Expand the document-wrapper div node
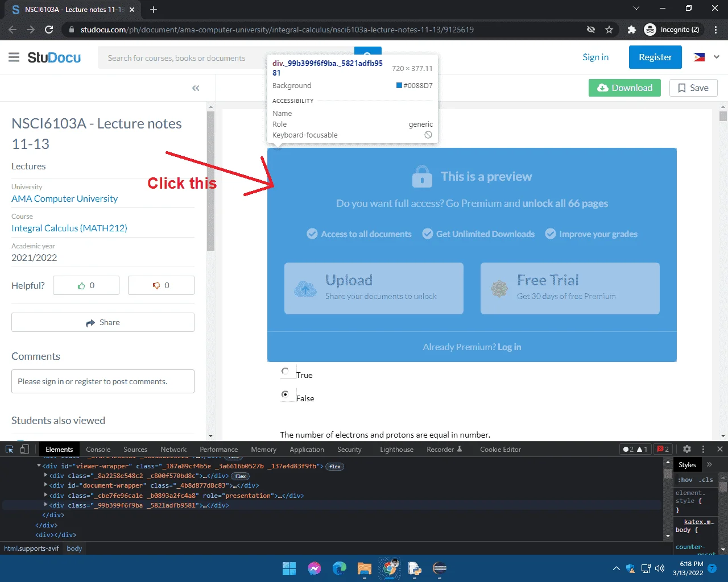The image size is (728, 582). click(x=45, y=485)
